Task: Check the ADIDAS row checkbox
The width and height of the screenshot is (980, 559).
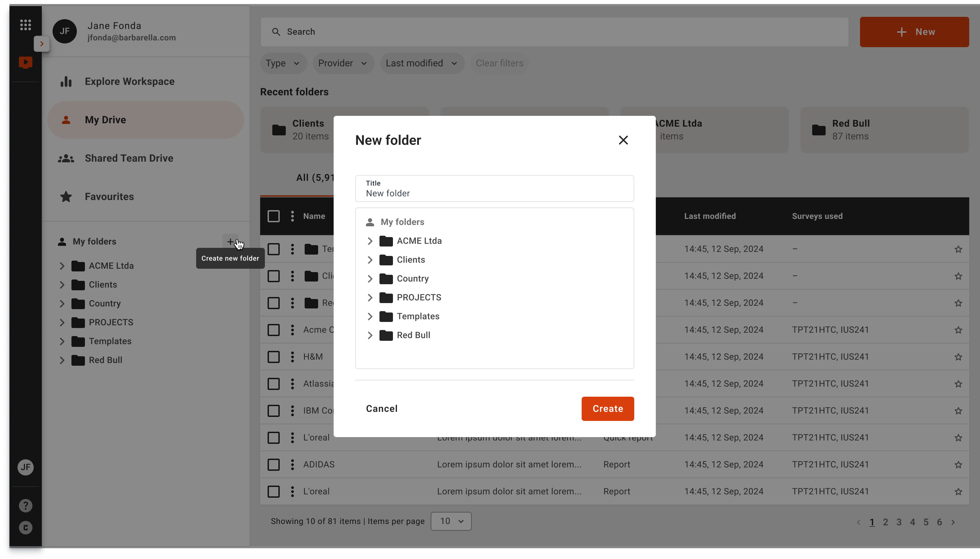Action: (274, 465)
